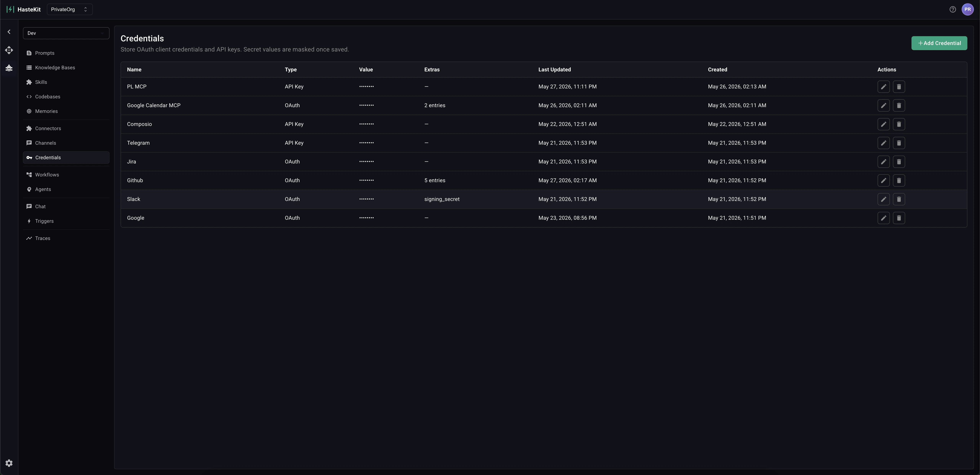Edit the Google Calendar MCP credential
Screen dimensions: 980x475
(883, 105)
